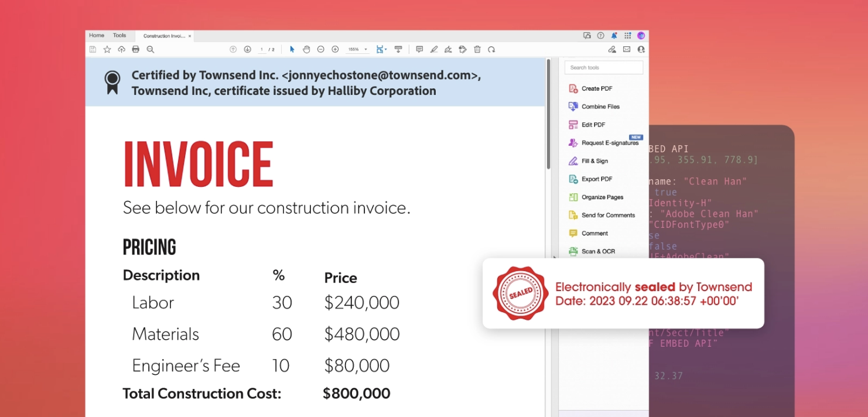
Task: Click the '$240,000' Labor price
Action: point(362,303)
